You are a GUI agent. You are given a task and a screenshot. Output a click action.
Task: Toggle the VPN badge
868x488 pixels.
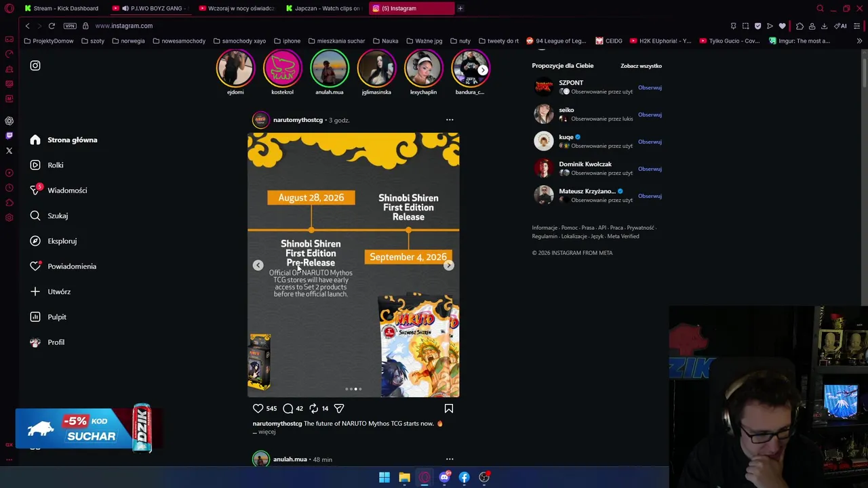(x=70, y=26)
